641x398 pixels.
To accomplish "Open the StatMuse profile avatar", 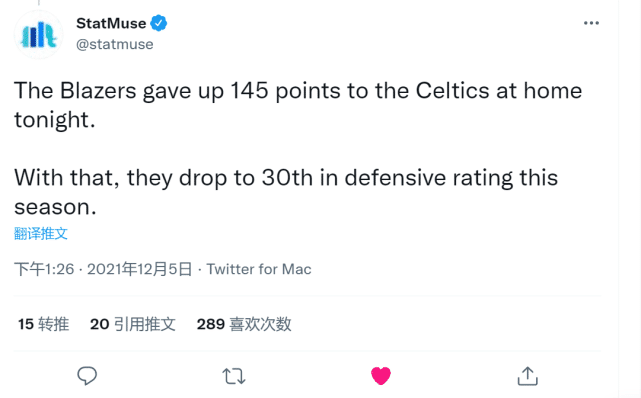I will pos(38,35).
